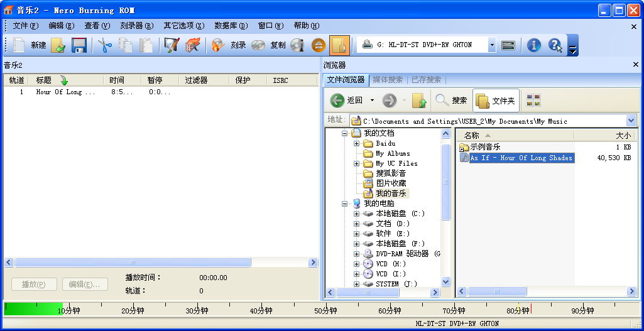This screenshot has height=331, width=644.
Task: Sort by the 大小 column header
Action: pyautogui.click(x=604, y=136)
